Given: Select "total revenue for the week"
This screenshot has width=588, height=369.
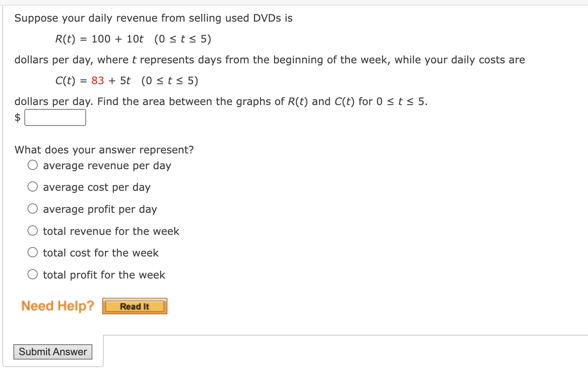Looking at the screenshot, I should pyautogui.click(x=33, y=230).
